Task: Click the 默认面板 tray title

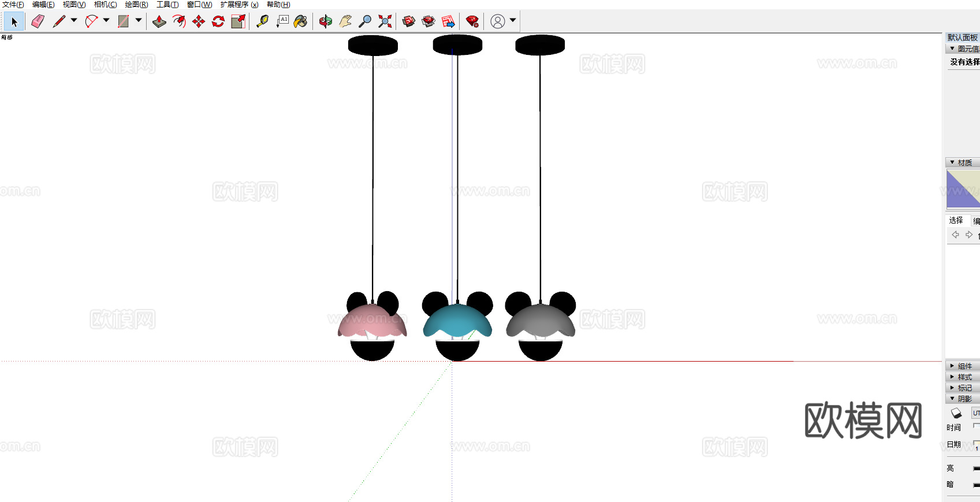Action: pyautogui.click(x=963, y=38)
